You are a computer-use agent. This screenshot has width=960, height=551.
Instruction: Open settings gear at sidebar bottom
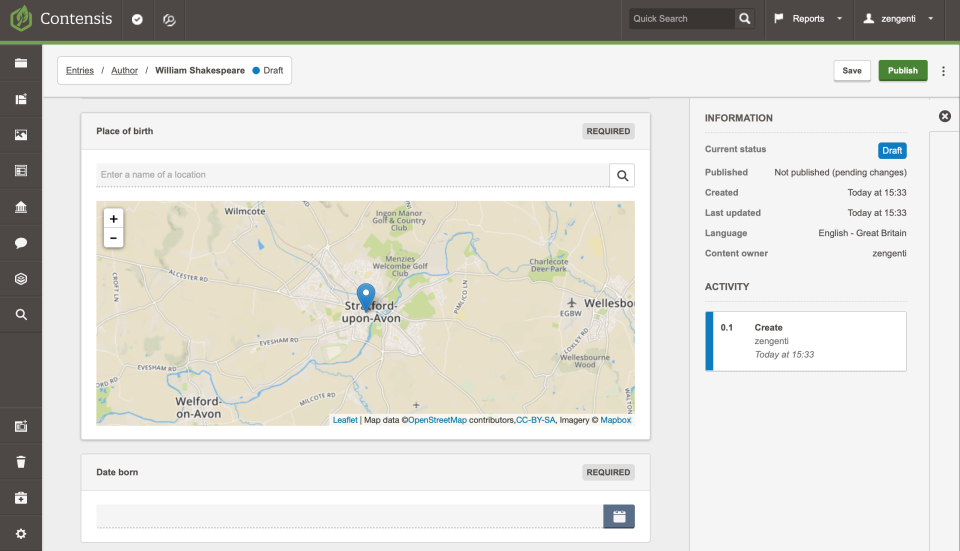pyautogui.click(x=21, y=534)
